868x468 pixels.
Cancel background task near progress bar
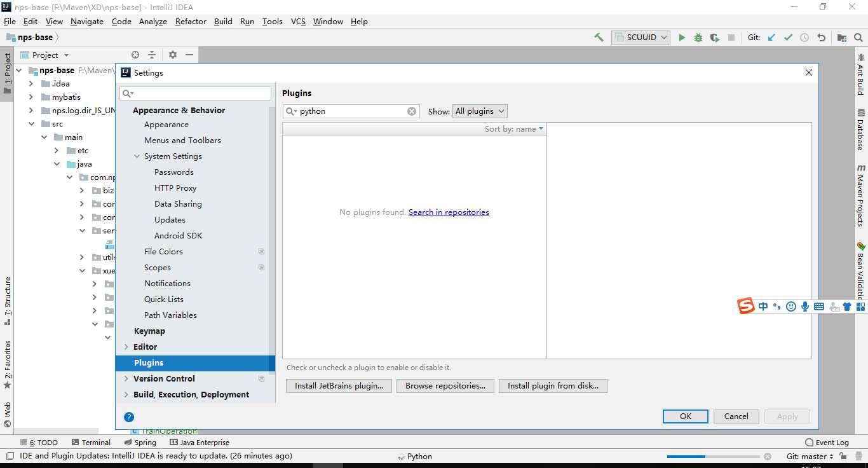point(768,457)
